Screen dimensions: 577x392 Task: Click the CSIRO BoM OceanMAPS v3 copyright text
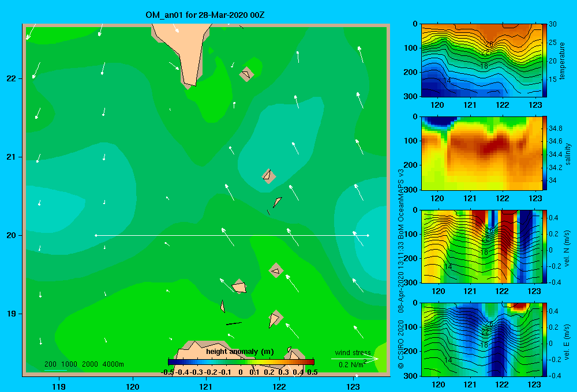click(401, 269)
